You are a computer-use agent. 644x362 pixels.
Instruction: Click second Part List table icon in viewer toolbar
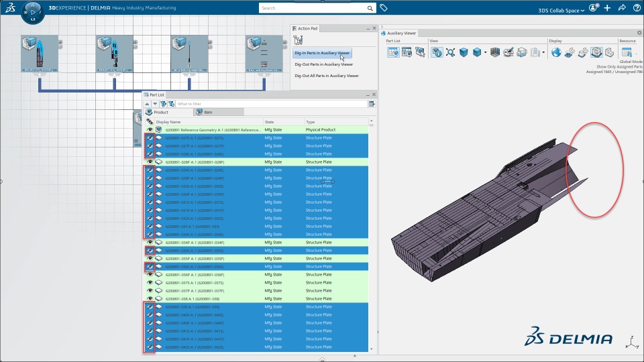(x=407, y=52)
